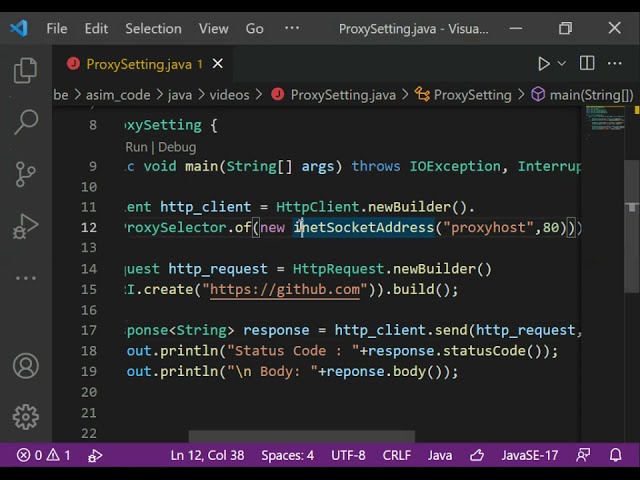
Task: Open the File menu
Action: (x=57, y=29)
